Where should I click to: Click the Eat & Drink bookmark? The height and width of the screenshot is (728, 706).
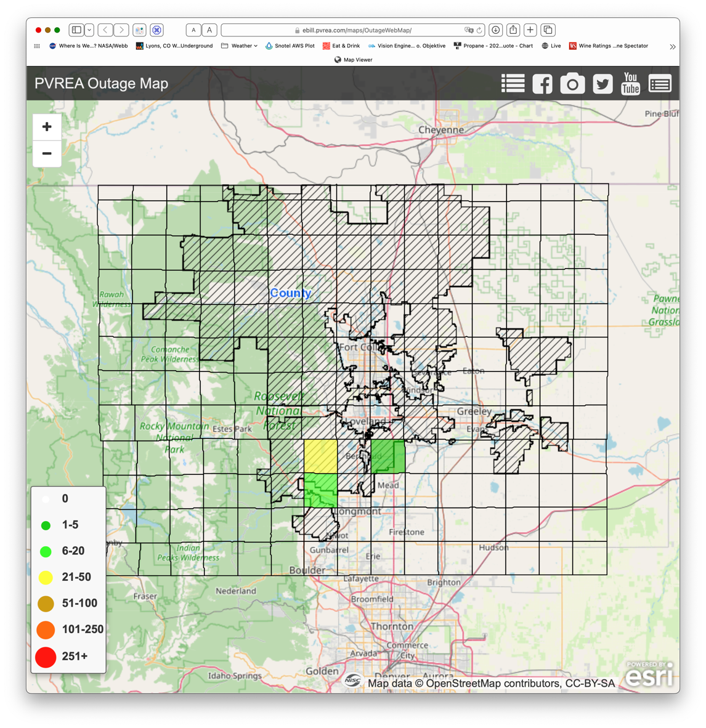(341, 46)
